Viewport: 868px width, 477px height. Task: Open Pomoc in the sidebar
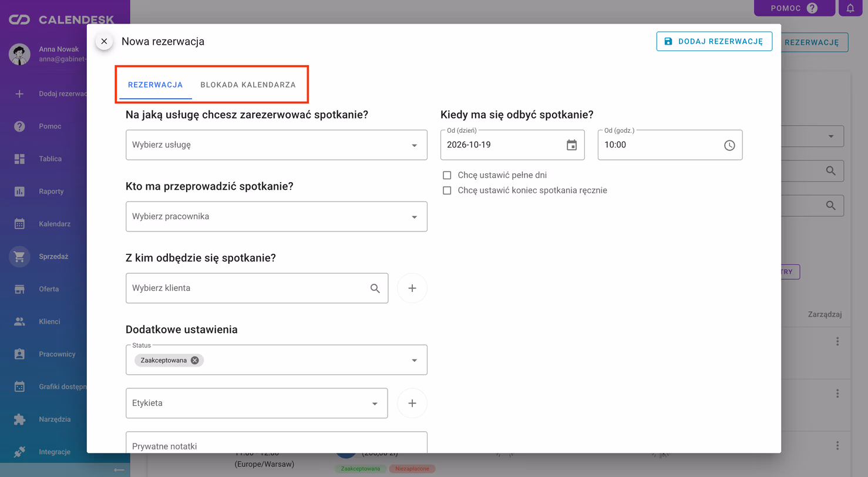tap(43, 126)
